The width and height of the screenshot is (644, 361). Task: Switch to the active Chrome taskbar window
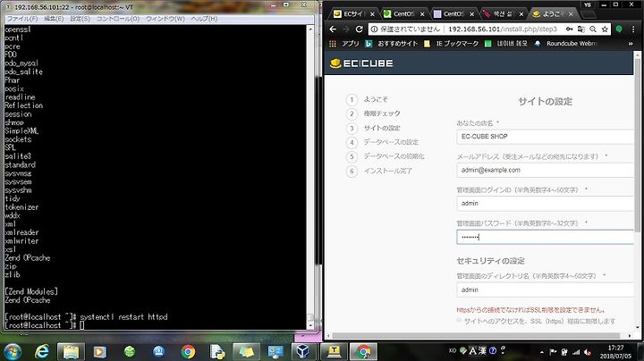(x=363, y=351)
